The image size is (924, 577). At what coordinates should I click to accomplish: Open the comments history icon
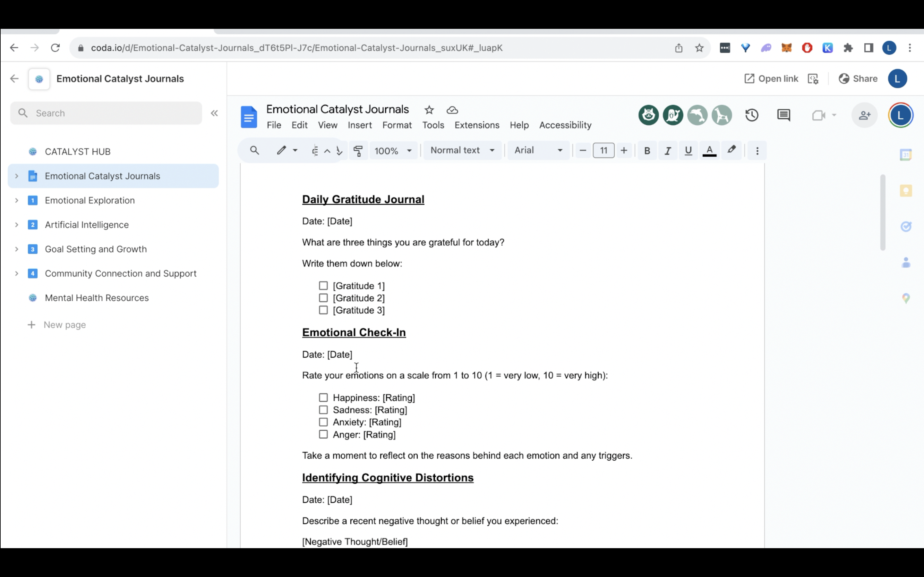[783, 115]
